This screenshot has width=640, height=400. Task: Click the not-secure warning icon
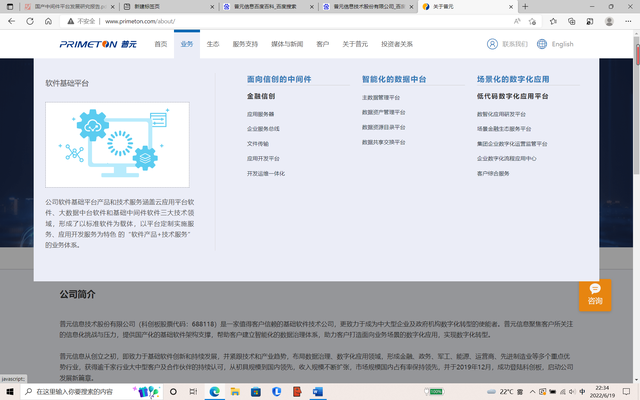[x=71, y=21]
